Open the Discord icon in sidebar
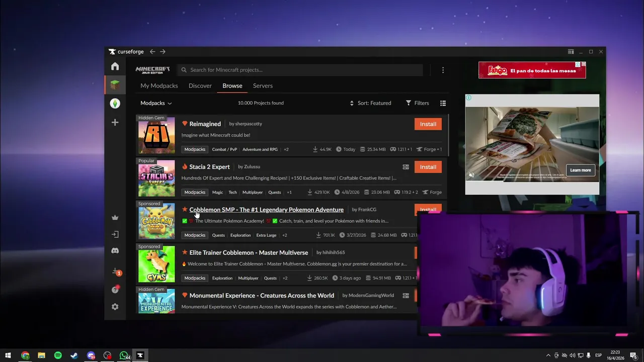This screenshot has height=362, width=644. point(115,250)
